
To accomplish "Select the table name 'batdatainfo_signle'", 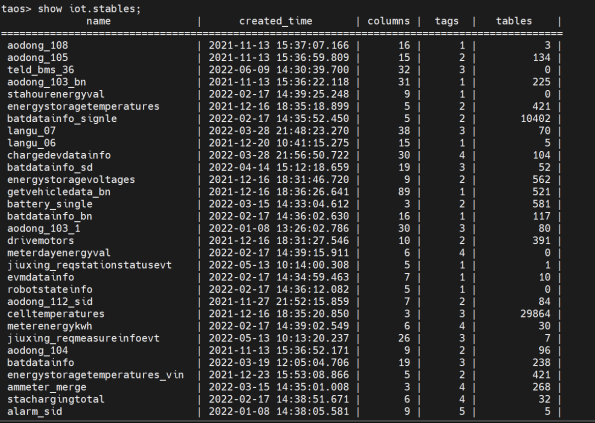I will click(62, 118).
